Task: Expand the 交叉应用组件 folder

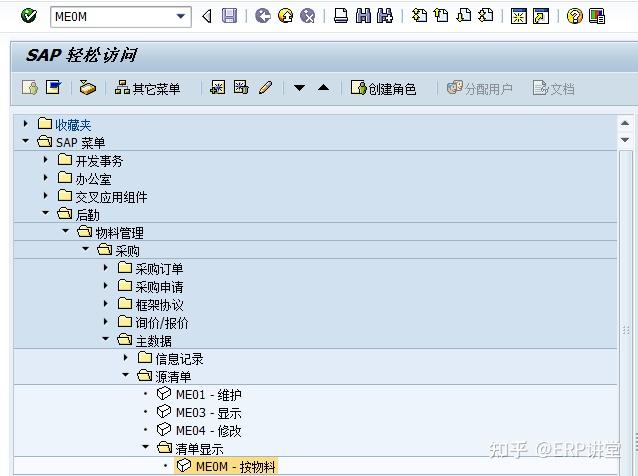Action: click(x=46, y=195)
